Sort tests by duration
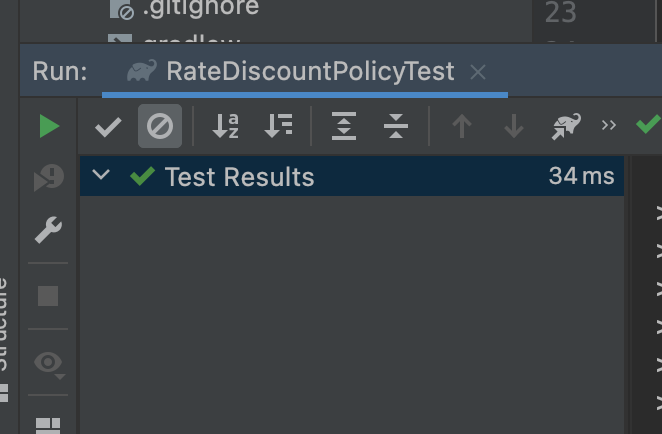662x434 pixels. 278,126
